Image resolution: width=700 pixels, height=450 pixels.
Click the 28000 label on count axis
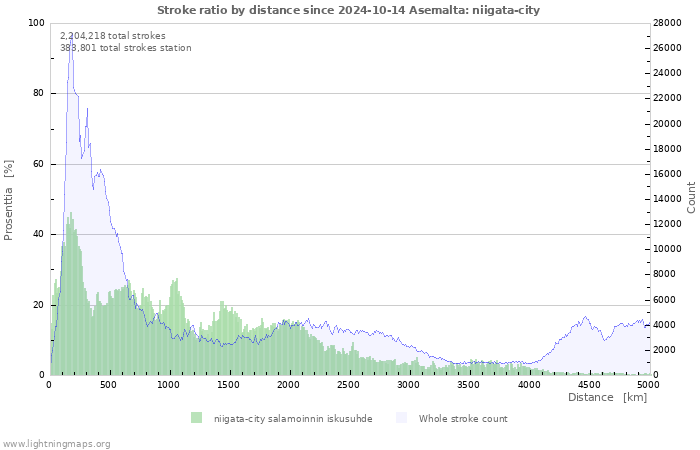pyautogui.click(x=667, y=23)
